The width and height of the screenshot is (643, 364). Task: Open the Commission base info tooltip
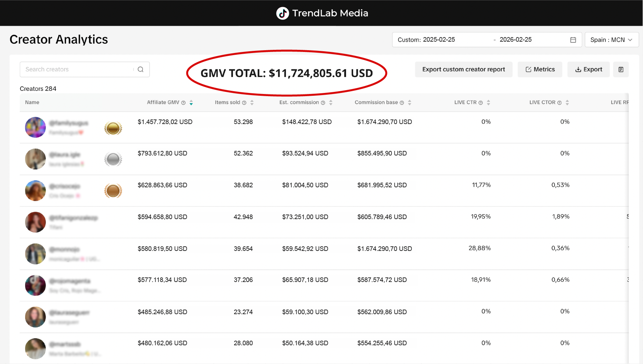point(402,102)
